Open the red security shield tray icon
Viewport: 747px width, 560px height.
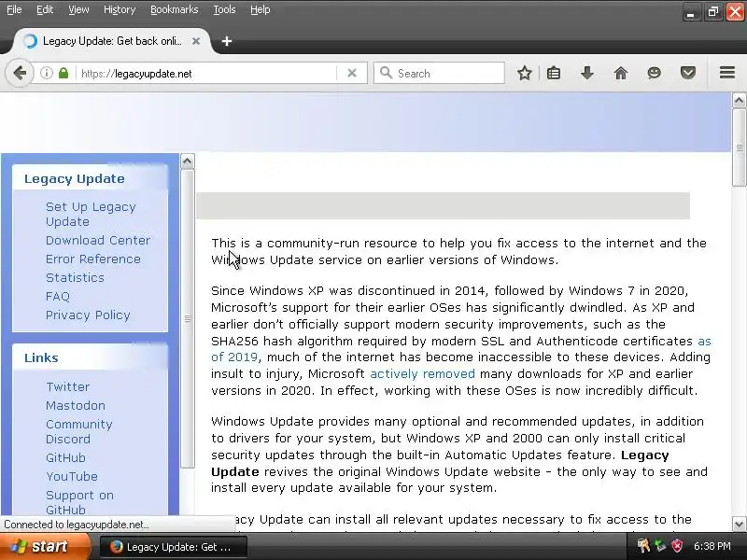(x=677, y=546)
